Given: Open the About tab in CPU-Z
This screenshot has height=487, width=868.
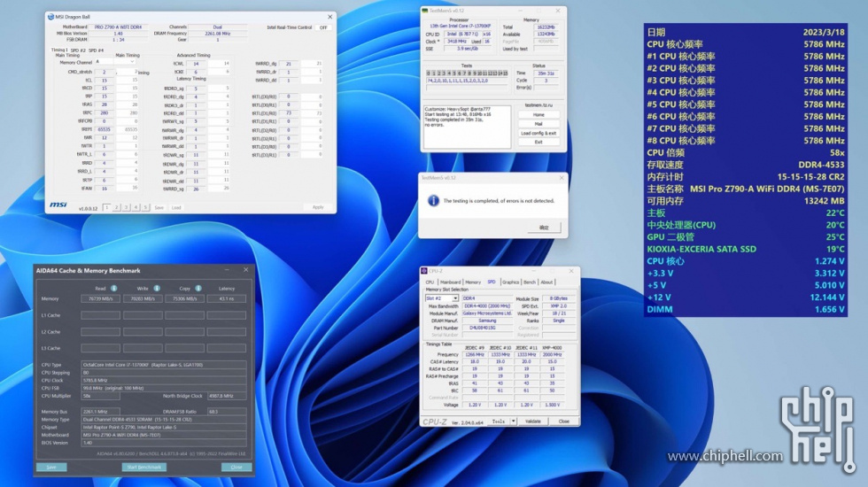Looking at the screenshot, I should click(x=546, y=282).
